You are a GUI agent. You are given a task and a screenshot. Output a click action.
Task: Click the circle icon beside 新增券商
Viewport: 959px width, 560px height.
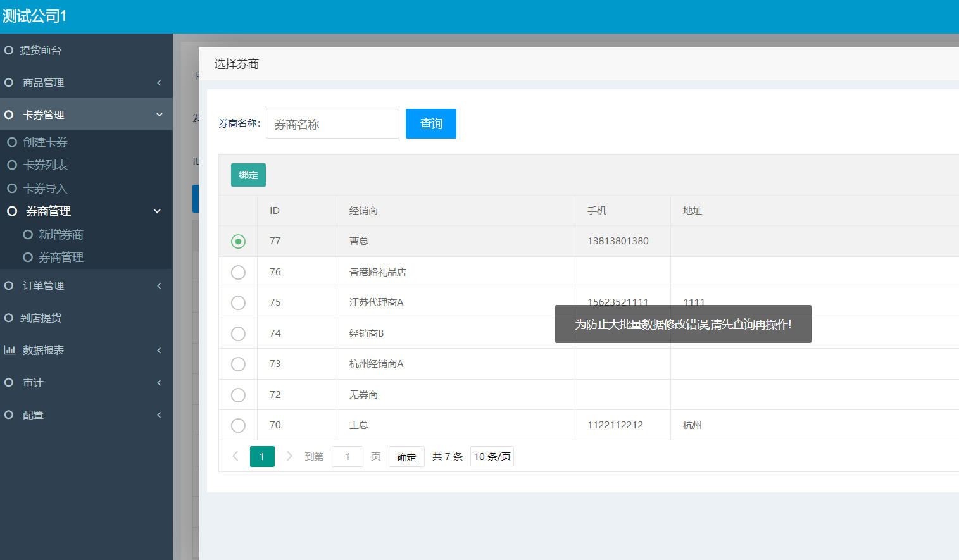28,235
